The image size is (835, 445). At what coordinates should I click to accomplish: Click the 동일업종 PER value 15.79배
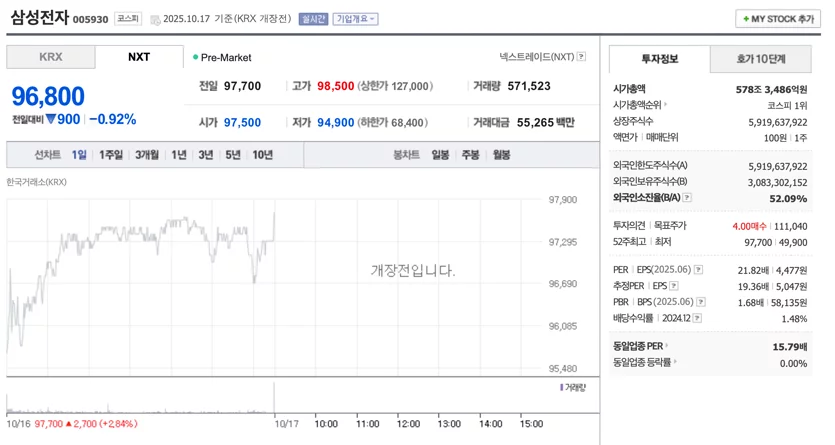point(790,347)
